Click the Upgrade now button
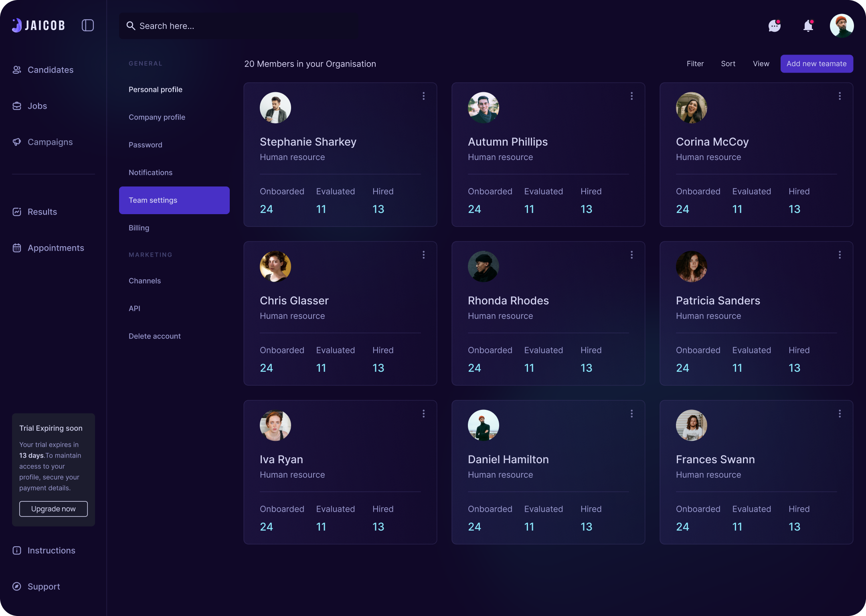 pyautogui.click(x=53, y=509)
